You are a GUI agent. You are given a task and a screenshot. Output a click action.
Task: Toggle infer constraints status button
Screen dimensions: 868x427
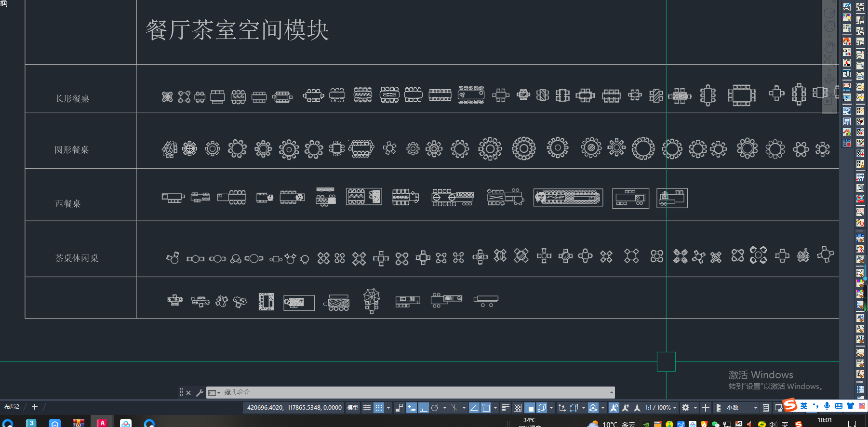[x=399, y=408]
